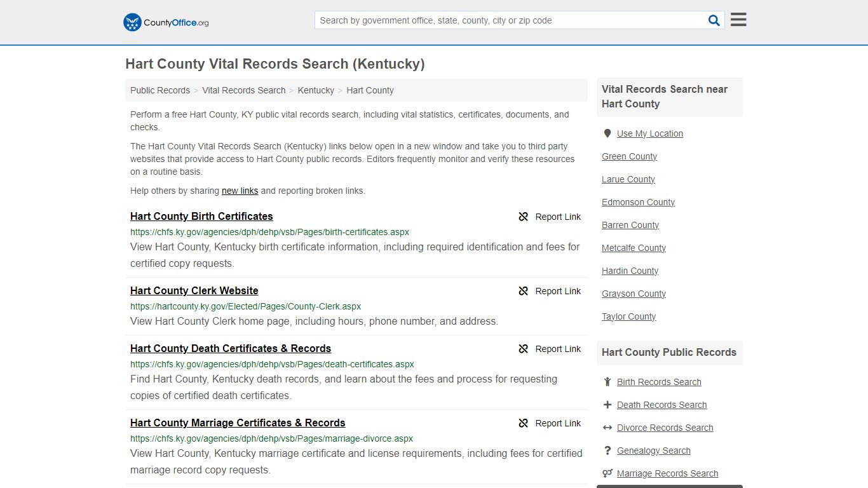The image size is (868, 488).
Task: Open Hart County Birth Certificates
Action: coord(201,216)
